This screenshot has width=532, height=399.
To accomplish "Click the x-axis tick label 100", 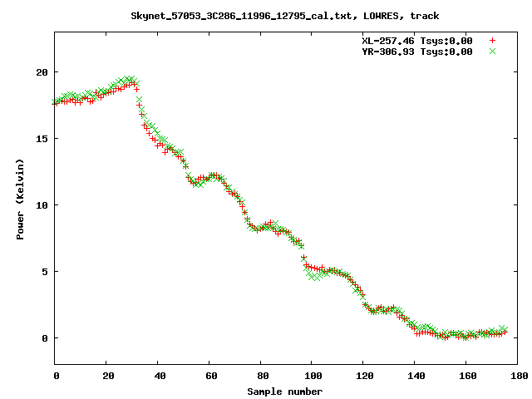I will coord(313,376).
